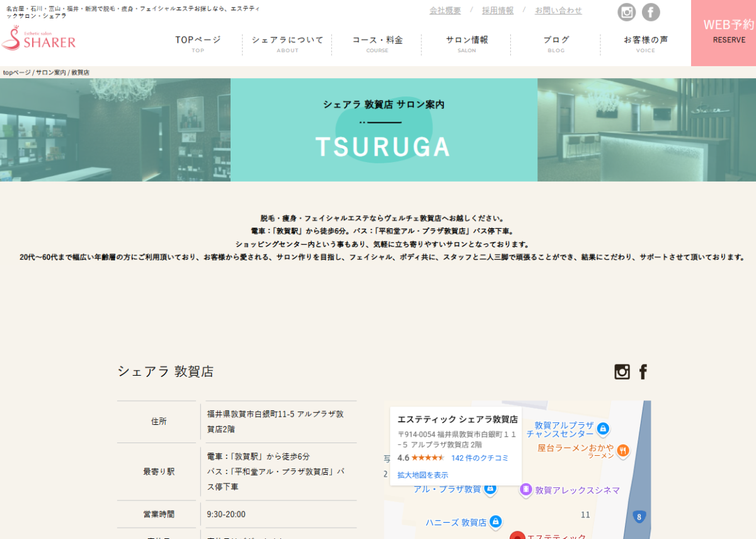Open the black Instagram icon beside 敦賀店 heading
This screenshot has height=539, width=756.
[622, 372]
